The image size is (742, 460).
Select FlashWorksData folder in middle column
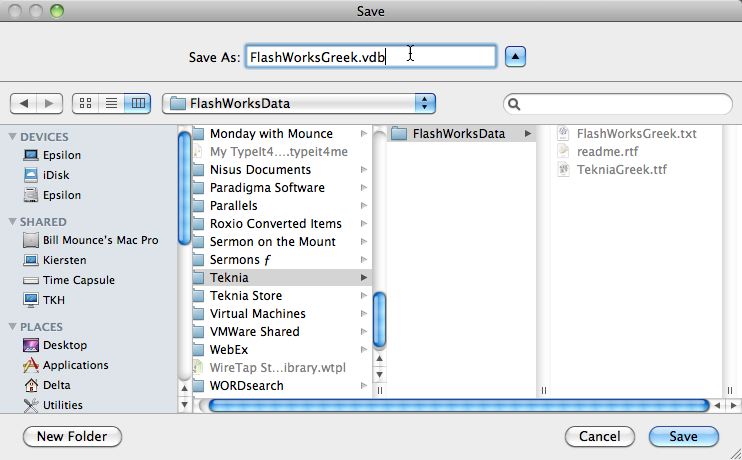point(458,133)
